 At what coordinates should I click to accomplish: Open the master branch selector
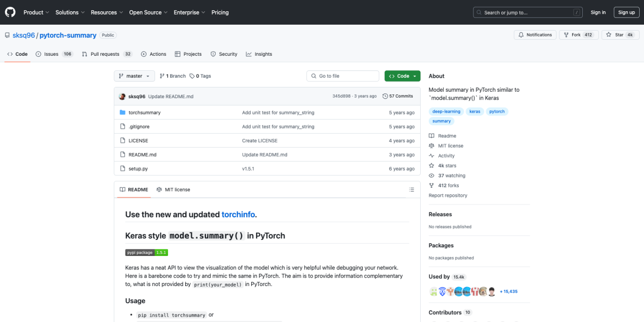click(134, 76)
